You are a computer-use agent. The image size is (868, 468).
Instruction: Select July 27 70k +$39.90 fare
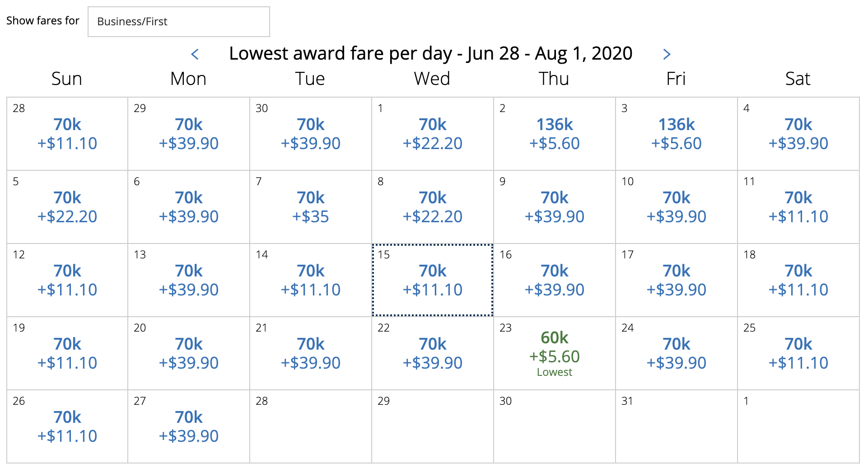pyautogui.click(x=189, y=426)
